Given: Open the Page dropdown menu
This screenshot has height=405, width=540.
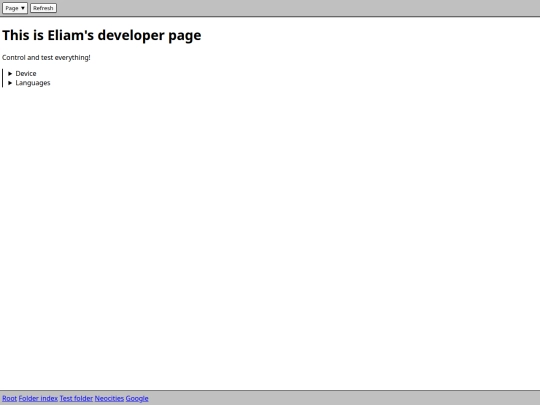Looking at the screenshot, I should 15,8.
